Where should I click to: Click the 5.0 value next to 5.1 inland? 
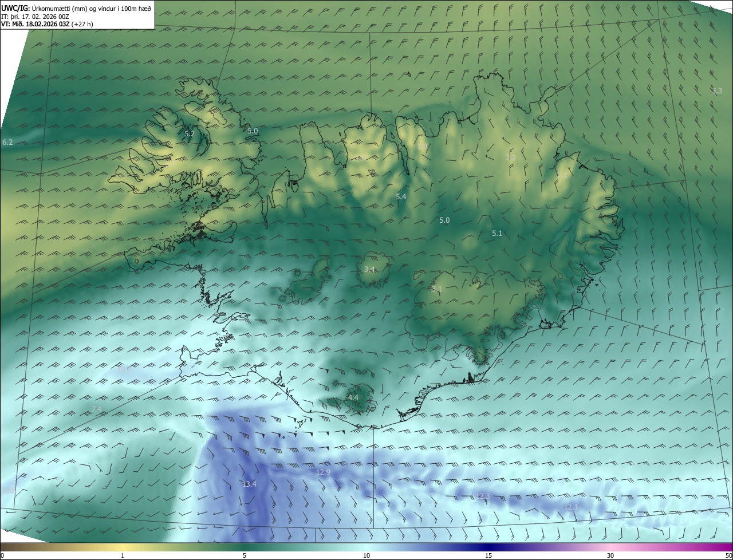click(x=444, y=220)
